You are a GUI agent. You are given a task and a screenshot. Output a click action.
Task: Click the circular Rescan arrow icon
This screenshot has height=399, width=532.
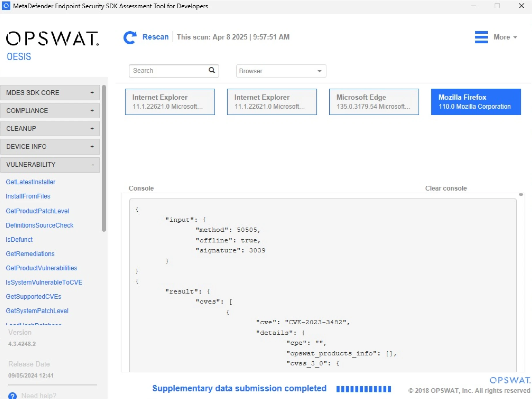130,37
